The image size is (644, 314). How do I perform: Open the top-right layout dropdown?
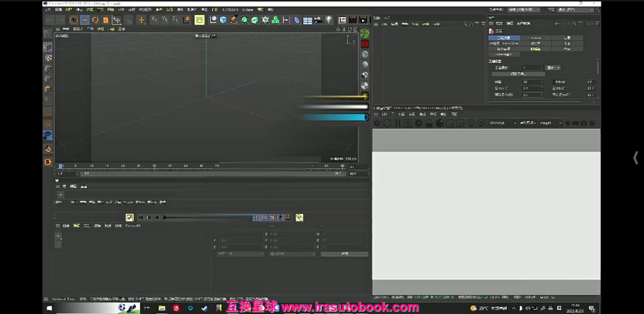point(575,10)
